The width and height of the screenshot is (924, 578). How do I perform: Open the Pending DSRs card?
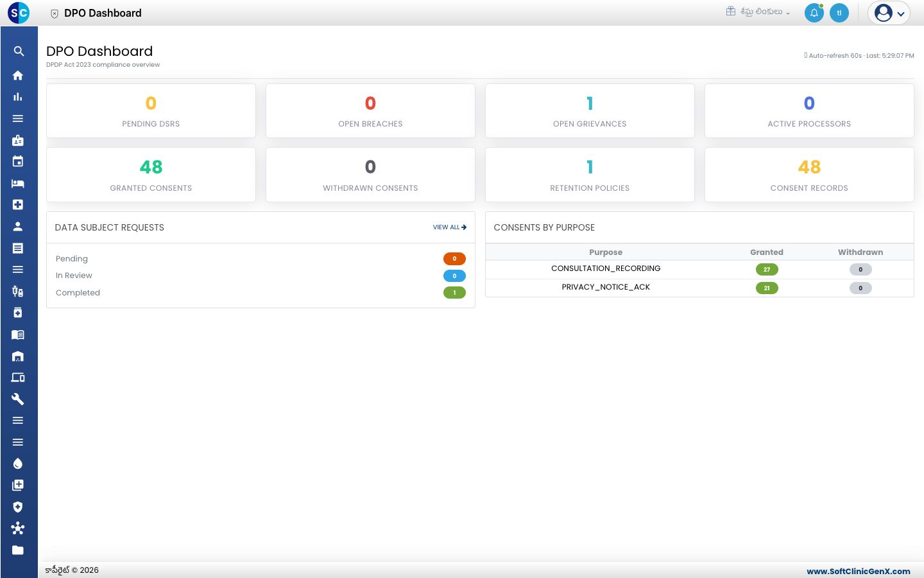pyautogui.click(x=151, y=110)
